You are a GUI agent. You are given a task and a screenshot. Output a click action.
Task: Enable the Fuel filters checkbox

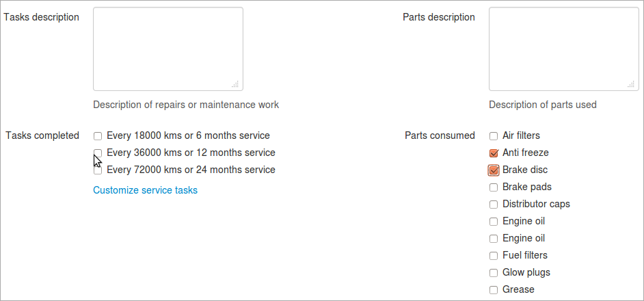tap(494, 256)
